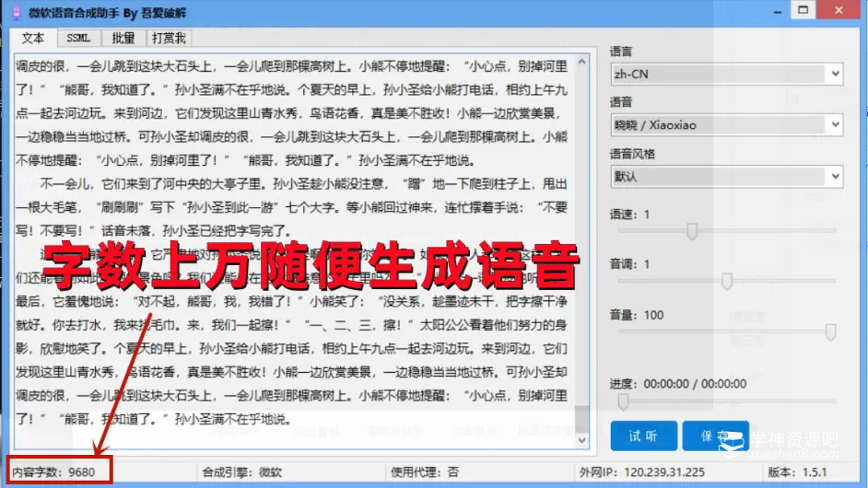This screenshot has width=868, height=488.
Task: Click the 音量 volume slider handle
Action: tap(830, 331)
